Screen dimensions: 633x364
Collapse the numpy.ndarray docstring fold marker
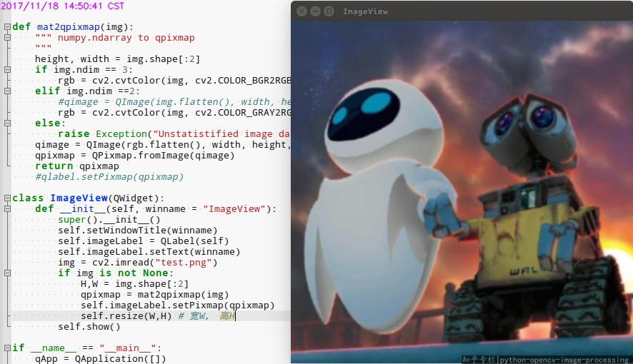coord(7,38)
